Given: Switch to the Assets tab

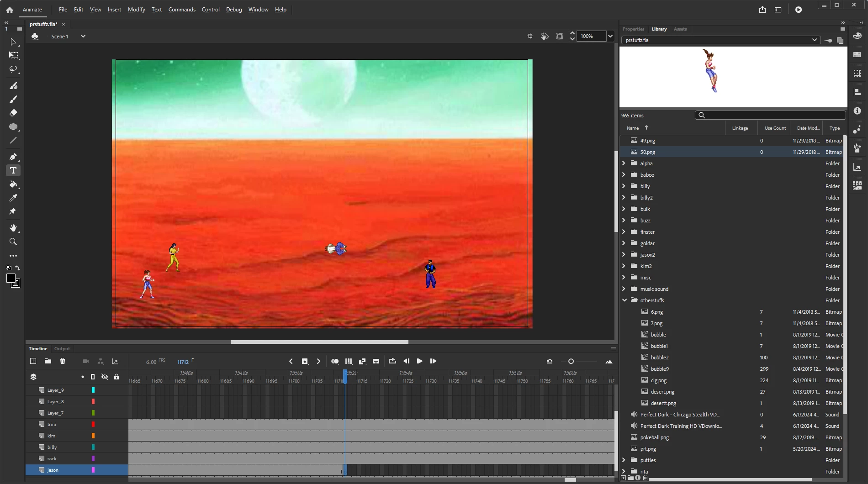Looking at the screenshot, I should (x=680, y=29).
